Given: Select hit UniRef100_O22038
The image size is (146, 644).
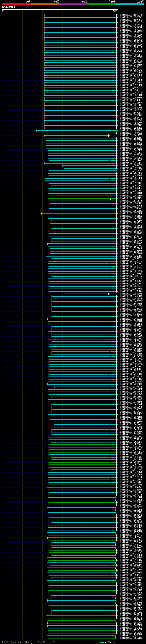Looking at the screenshot, I should [131, 148].
